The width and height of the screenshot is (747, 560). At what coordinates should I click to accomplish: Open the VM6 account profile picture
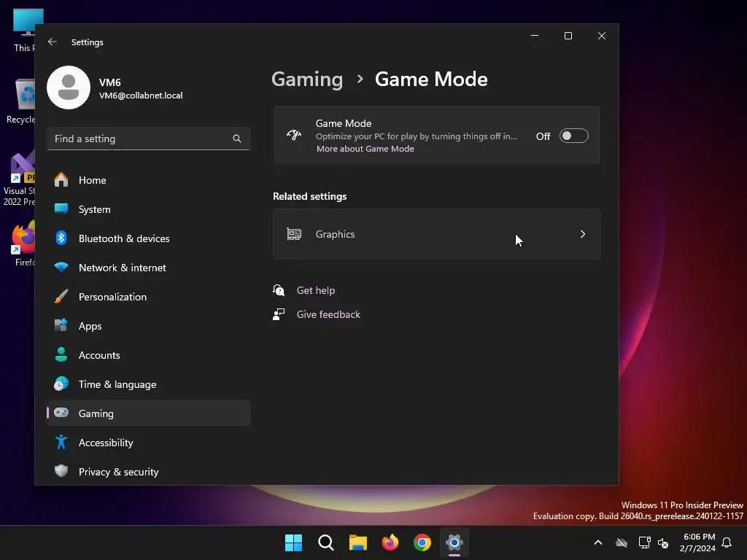click(x=69, y=87)
